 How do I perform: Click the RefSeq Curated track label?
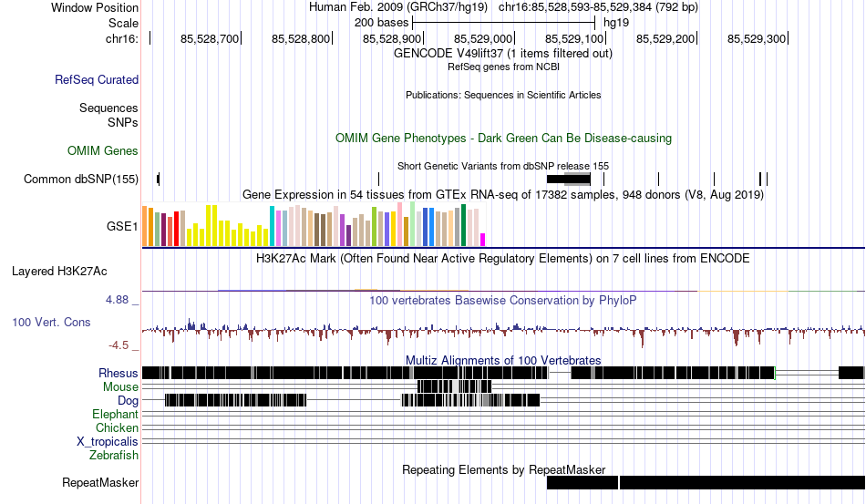(x=97, y=79)
